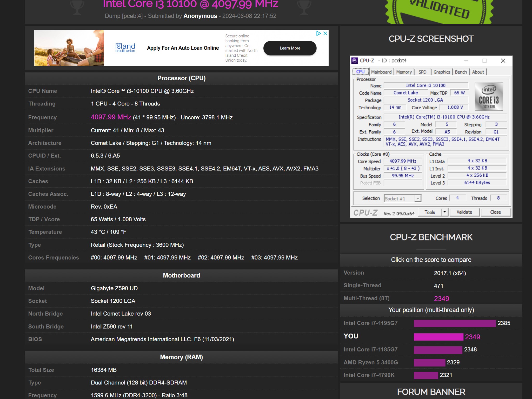Click the Level 3 6144 KBytes cache field

click(477, 183)
